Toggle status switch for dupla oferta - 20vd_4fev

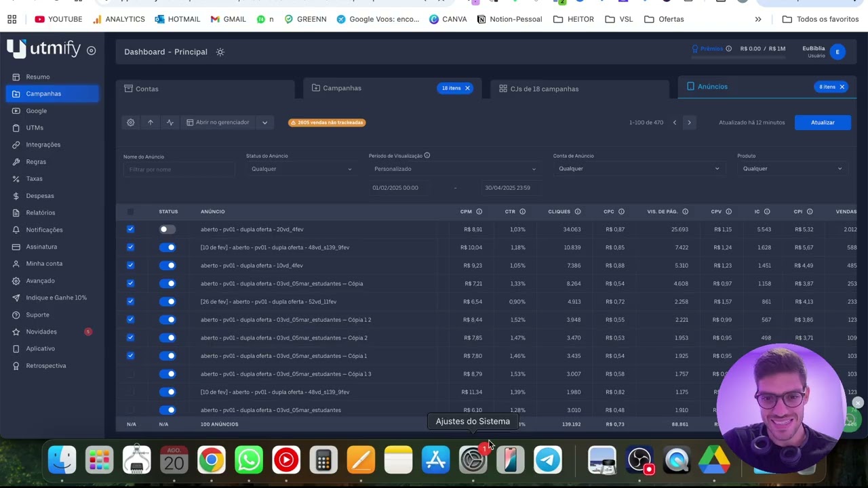coord(167,230)
